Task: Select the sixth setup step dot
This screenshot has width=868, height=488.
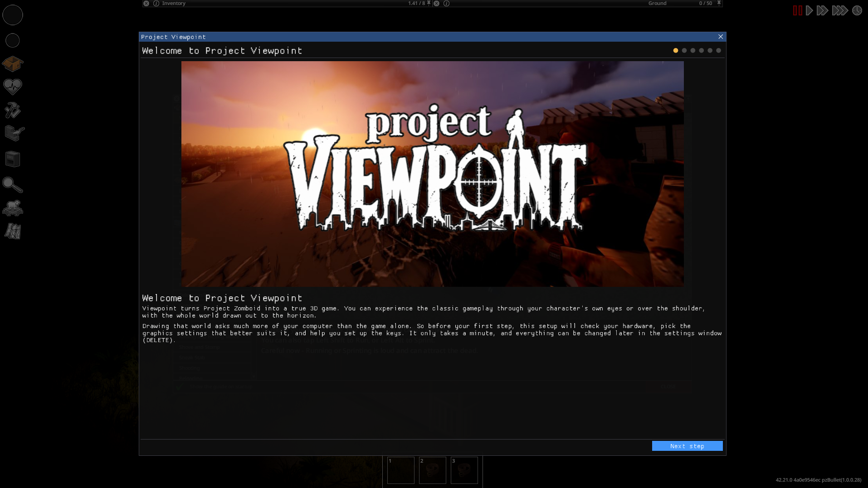Action: [x=718, y=50]
